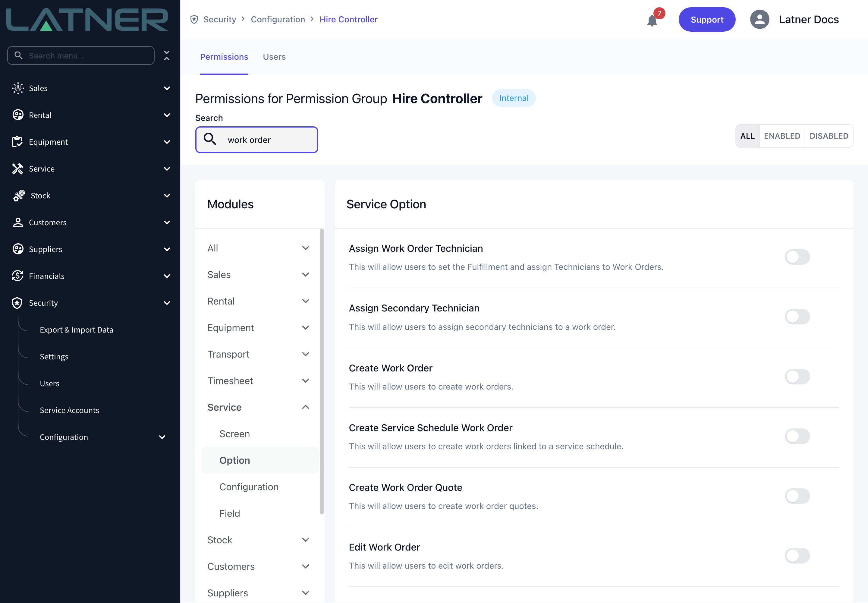The height and width of the screenshot is (603, 868).
Task: Focus the Search menu input field
Action: tap(81, 55)
